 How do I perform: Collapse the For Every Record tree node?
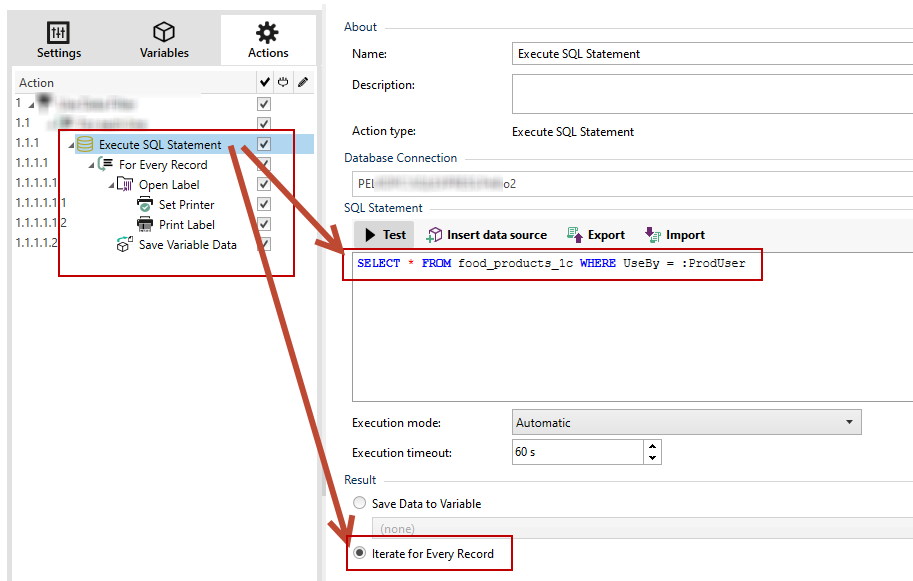[92, 165]
